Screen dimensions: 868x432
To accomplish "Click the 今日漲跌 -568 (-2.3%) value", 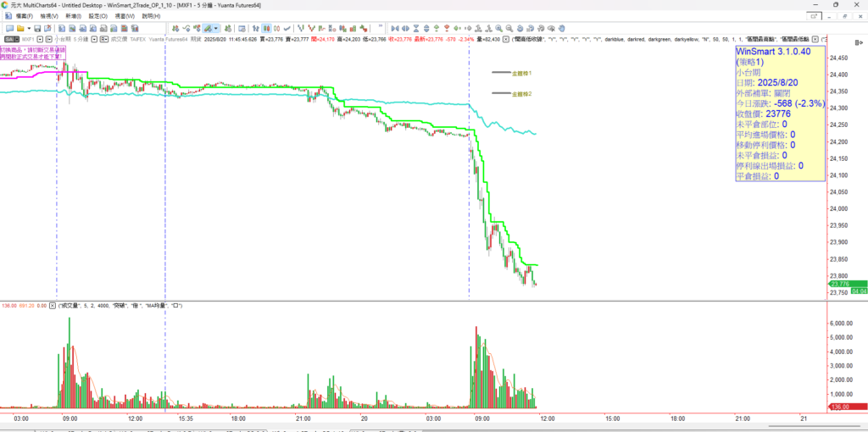I will tap(800, 103).
